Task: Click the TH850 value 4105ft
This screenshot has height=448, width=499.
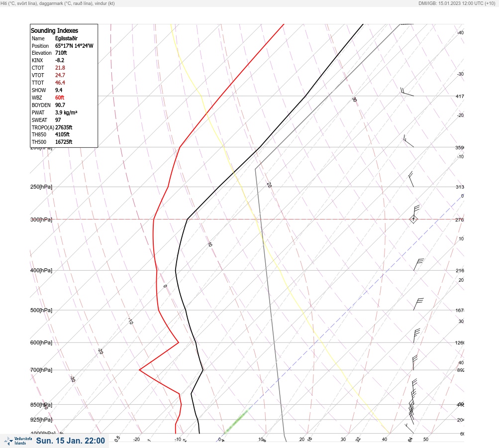Action: click(x=62, y=134)
